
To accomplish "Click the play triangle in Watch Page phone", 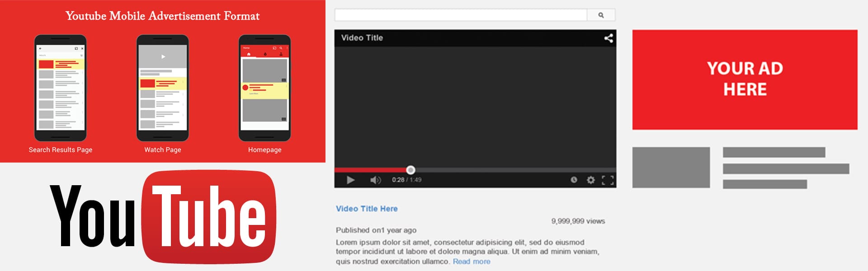I will click(163, 57).
